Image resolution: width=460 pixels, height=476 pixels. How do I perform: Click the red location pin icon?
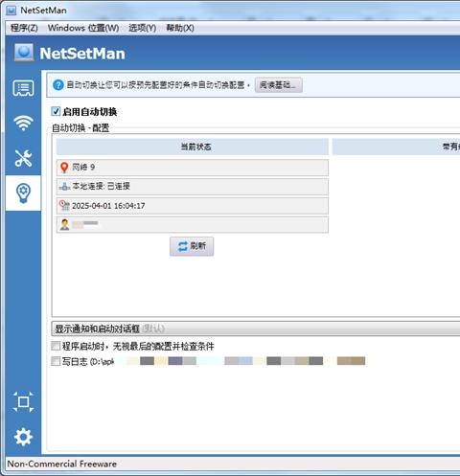[x=64, y=168]
